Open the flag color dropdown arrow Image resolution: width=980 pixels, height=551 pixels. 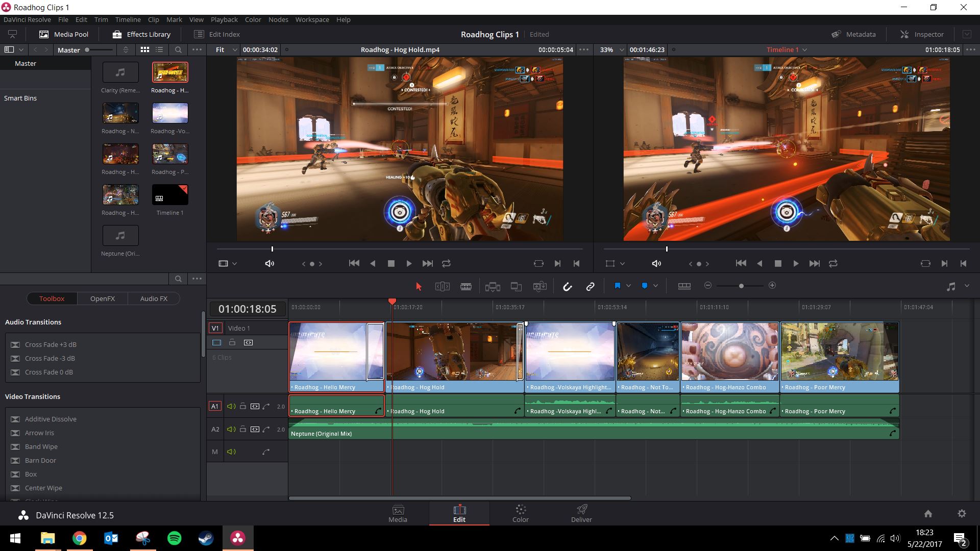click(628, 286)
